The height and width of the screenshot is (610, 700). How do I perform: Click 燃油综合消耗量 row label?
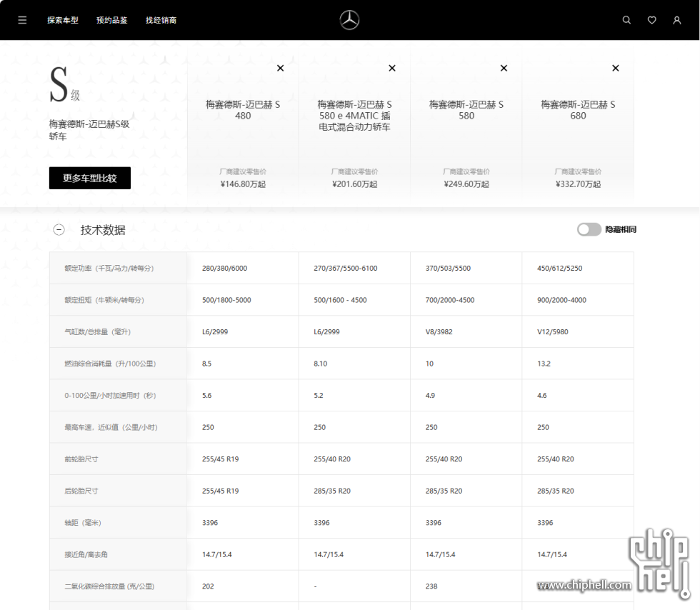(110, 364)
